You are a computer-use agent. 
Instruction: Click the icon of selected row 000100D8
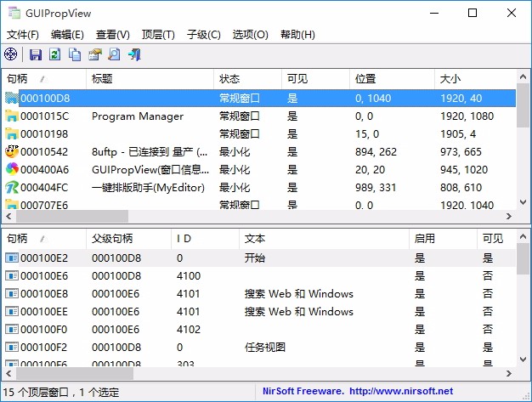click(12, 98)
